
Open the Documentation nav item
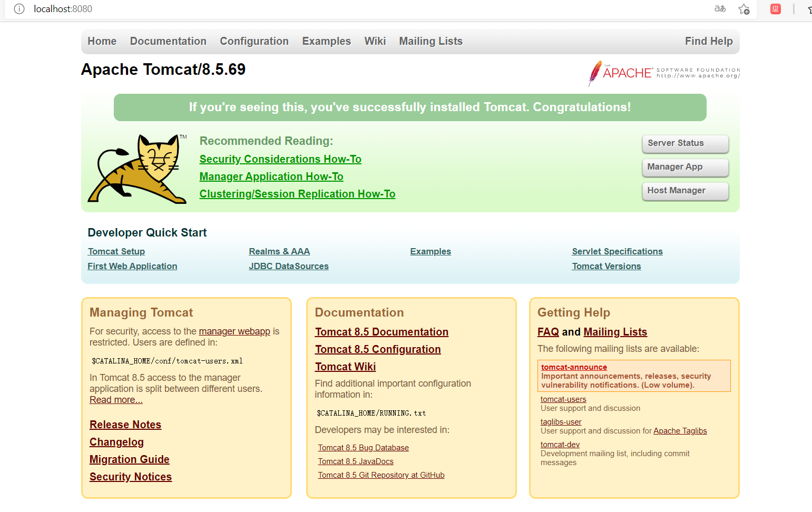click(x=168, y=41)
